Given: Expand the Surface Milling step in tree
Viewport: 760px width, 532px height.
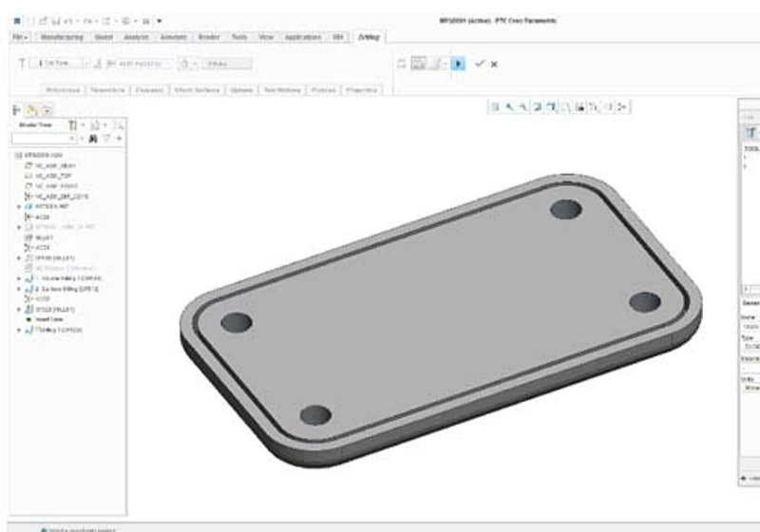Looking at the screenshot, I should [19, 289].
